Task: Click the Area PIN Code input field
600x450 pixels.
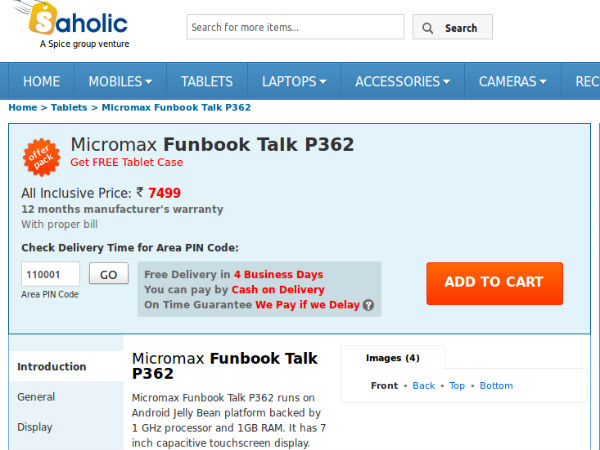Action: coord(50,274)
